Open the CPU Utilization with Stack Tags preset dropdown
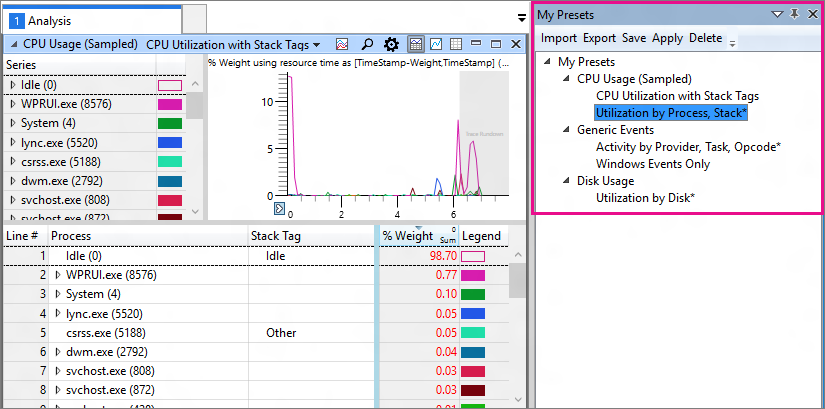Screen dimensions: 825x409 click(x=316, y=45)
